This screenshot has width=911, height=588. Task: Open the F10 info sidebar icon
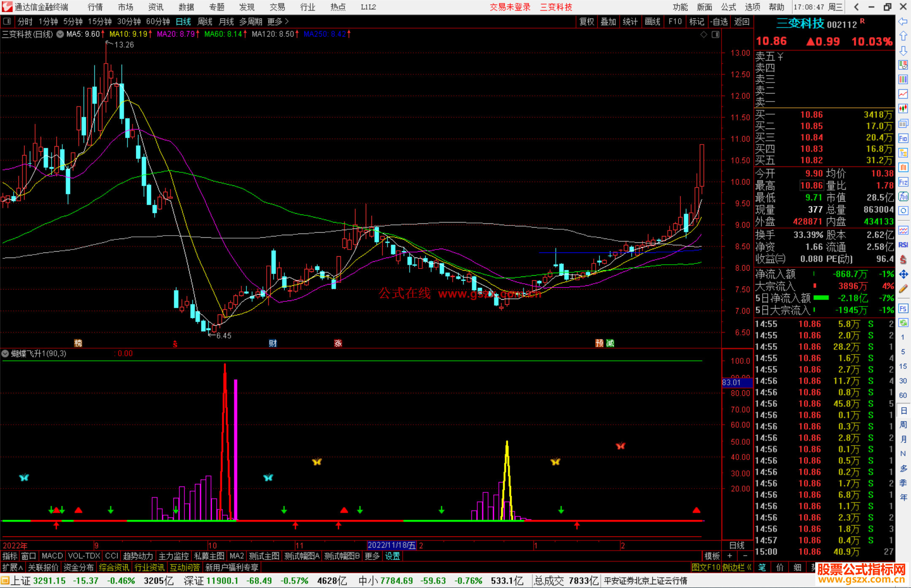point(903,138)
